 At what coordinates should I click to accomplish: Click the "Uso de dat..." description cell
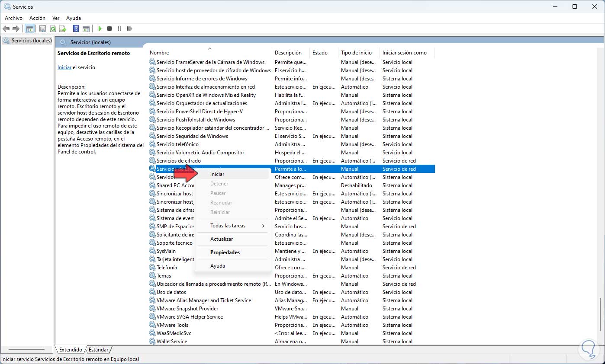point(291,292)
